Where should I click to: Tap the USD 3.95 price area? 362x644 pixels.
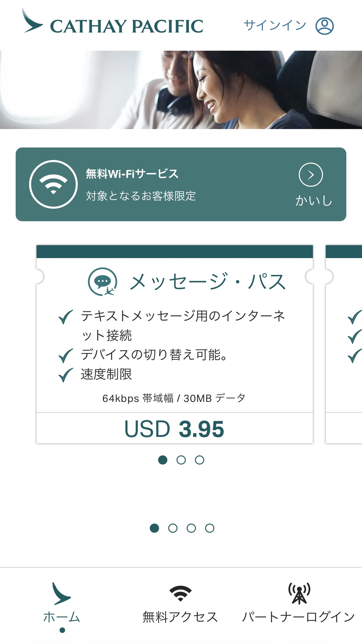pyautogui.click(x=174, y=429)
